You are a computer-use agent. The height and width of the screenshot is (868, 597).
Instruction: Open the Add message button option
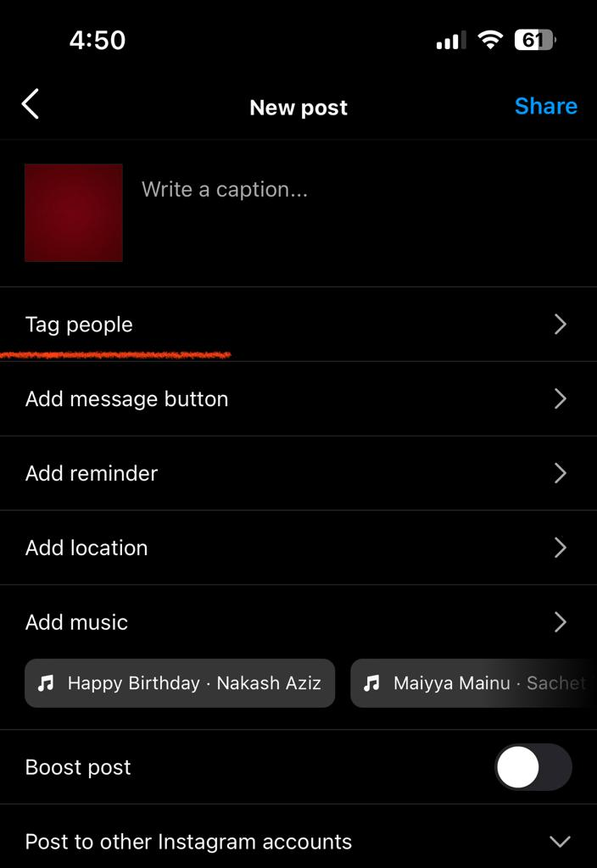tap(298, 399)
